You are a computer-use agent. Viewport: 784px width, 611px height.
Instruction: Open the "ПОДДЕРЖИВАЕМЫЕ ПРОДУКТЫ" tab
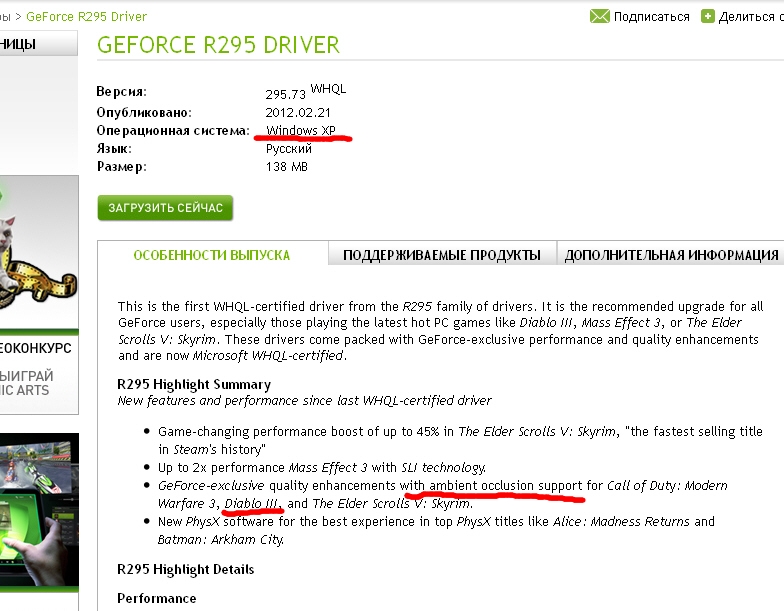pyautogui.click(x=442, y=255)
